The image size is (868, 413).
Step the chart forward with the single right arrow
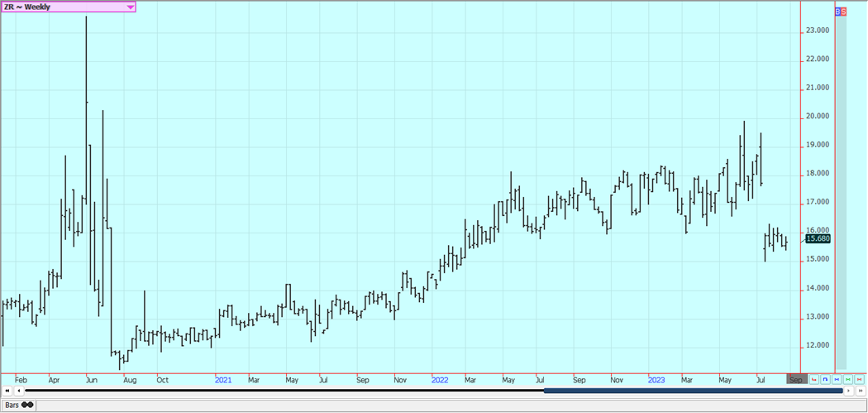click(x=849, y=391)
